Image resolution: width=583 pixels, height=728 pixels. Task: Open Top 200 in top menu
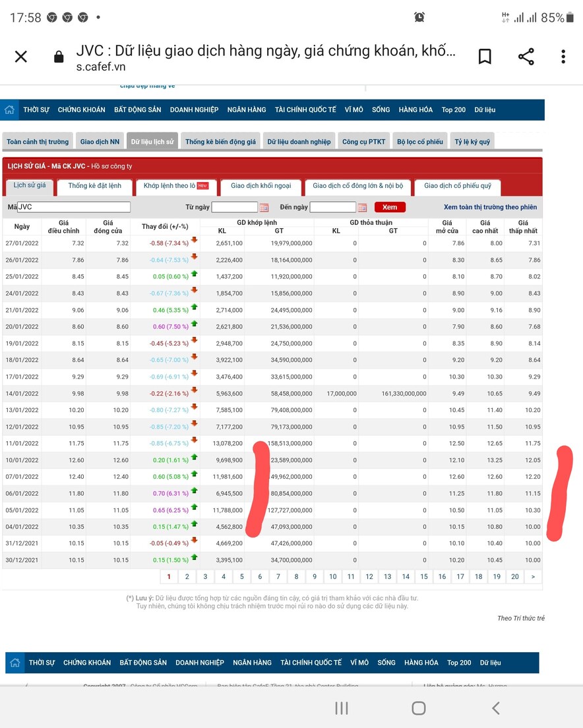click(x=454, y=109)
